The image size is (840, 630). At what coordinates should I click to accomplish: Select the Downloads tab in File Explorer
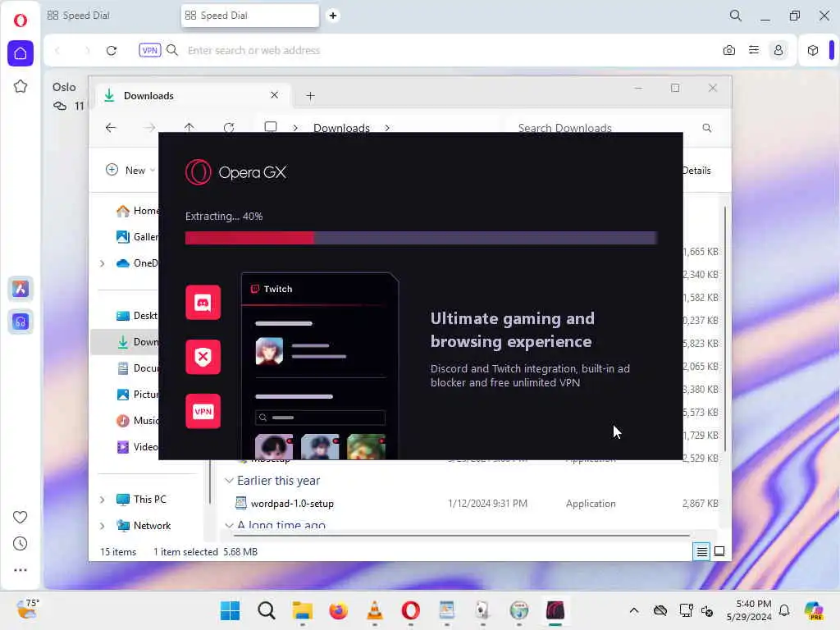pyautogui.click(x=193, y=95)
